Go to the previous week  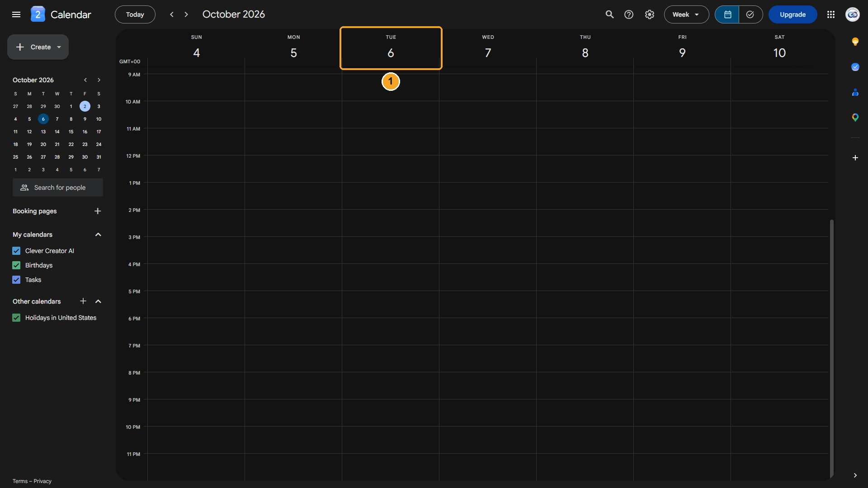point(172,14)
